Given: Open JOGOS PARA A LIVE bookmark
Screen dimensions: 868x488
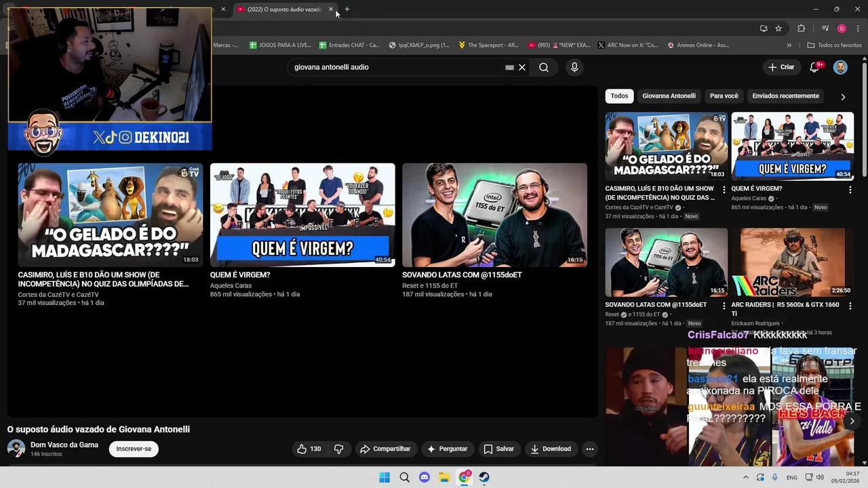Looking at the screenshot, I should point(280,45).
